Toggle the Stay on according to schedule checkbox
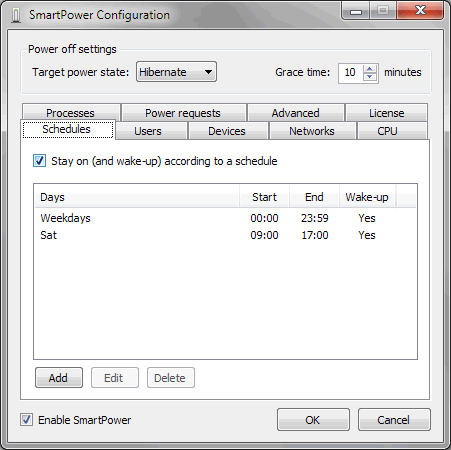This screenshot has height=450, width=451. (x=39, y=161)
